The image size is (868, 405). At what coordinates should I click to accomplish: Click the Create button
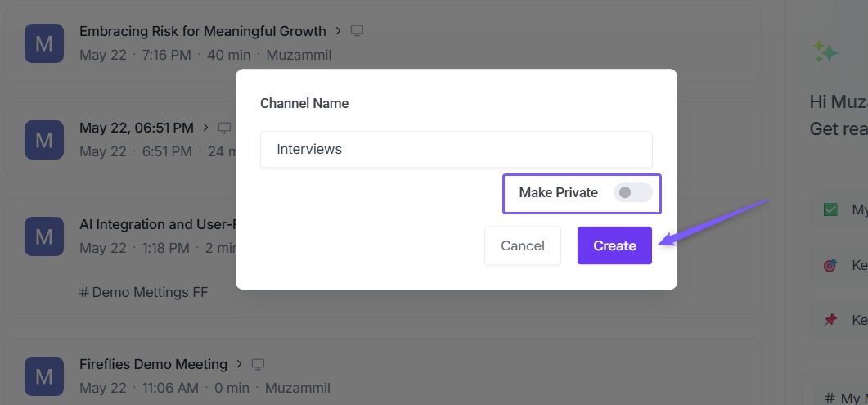614,245
